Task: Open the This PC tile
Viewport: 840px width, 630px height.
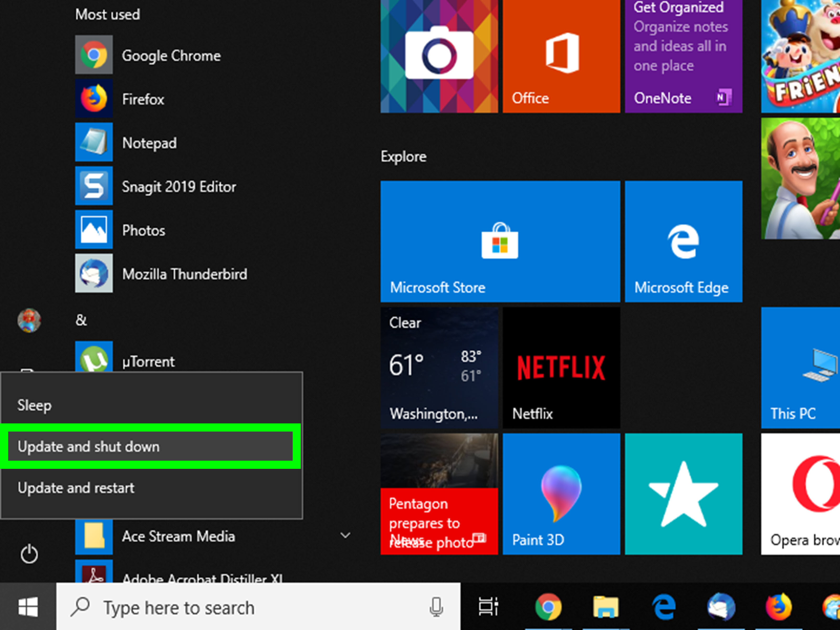Action: [801, 367]
